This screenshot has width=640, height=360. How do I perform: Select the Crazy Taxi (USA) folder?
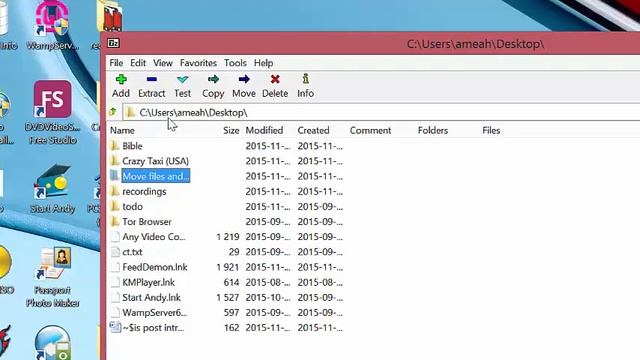(156, 161)
